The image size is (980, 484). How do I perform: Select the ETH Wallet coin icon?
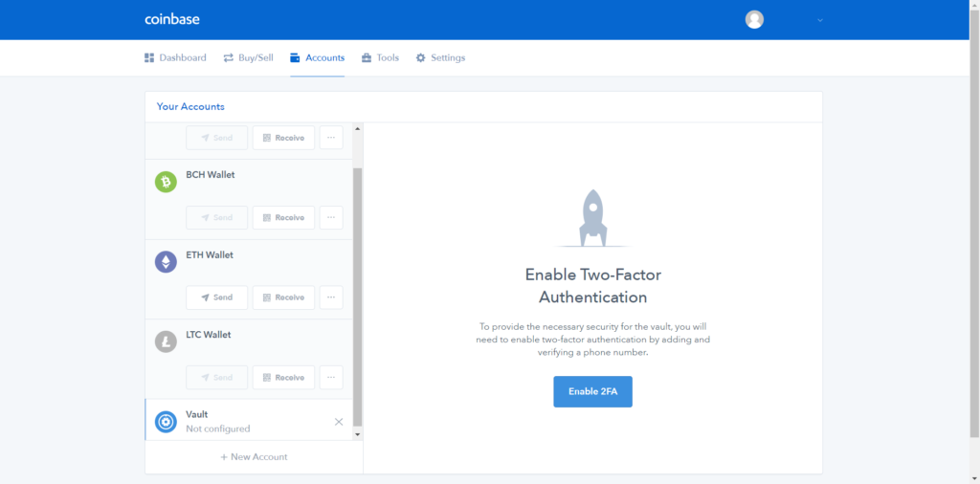(x=166, y=262)
